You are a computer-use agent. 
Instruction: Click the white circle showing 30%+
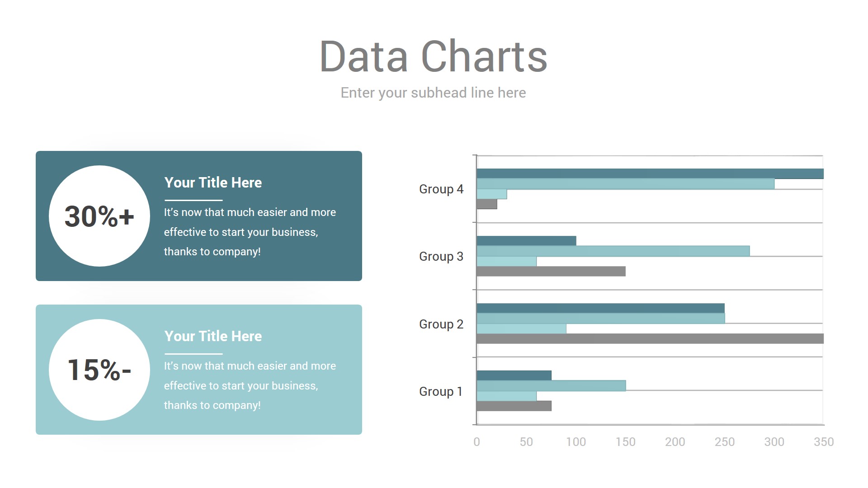coord(99,216)
